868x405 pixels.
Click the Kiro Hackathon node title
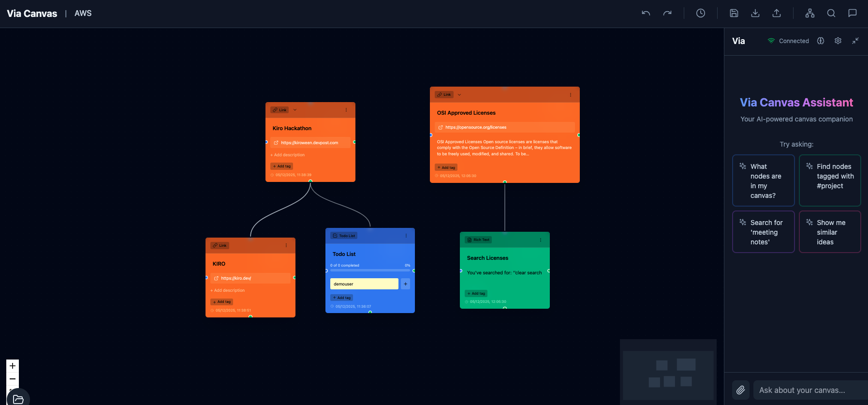pos(292,128)
